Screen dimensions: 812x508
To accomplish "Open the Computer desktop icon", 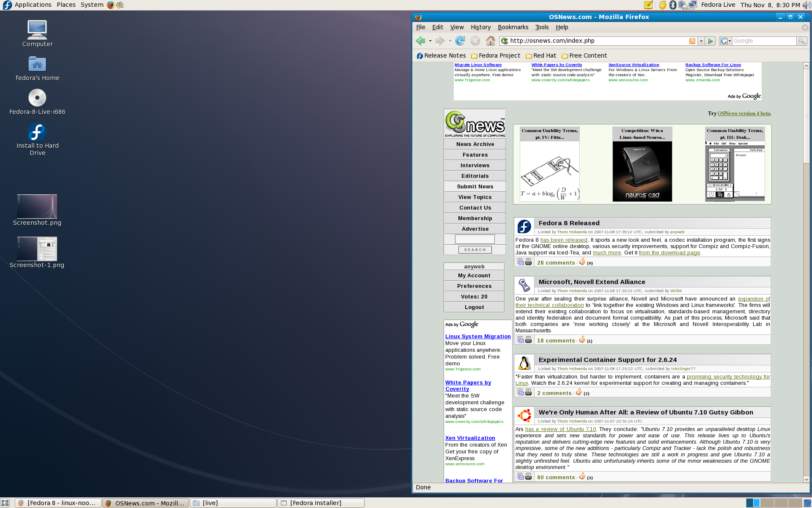I will click(x=37, y=33).
